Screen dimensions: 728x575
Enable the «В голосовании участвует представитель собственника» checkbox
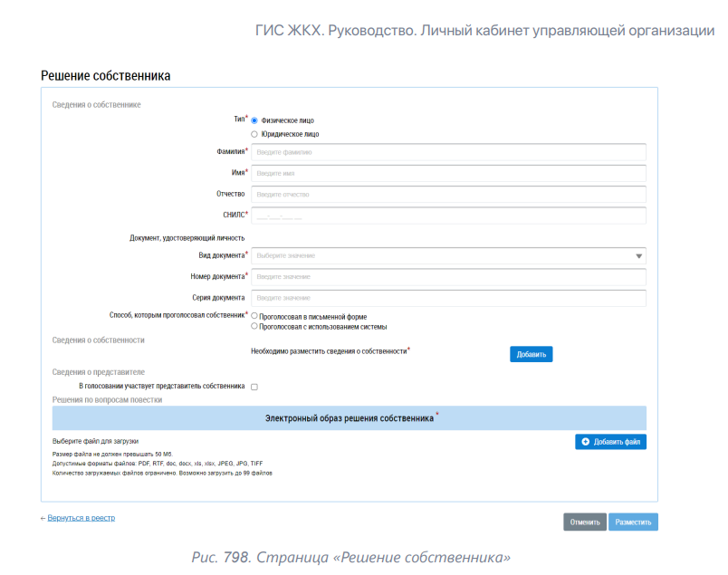click(x=254, y=386)
